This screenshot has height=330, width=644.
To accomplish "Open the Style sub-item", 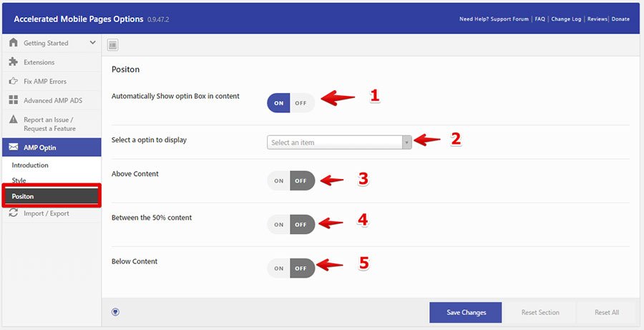I will (x=19, y=180).
